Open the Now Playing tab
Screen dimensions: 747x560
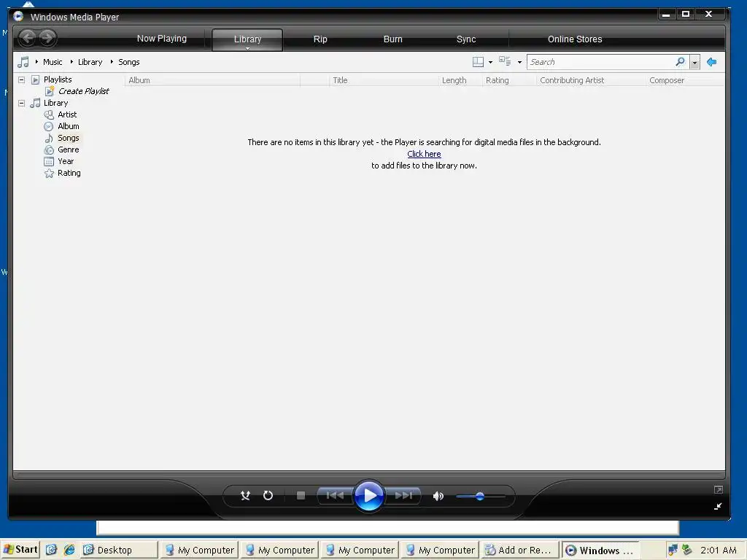click(x=161, y=39)
